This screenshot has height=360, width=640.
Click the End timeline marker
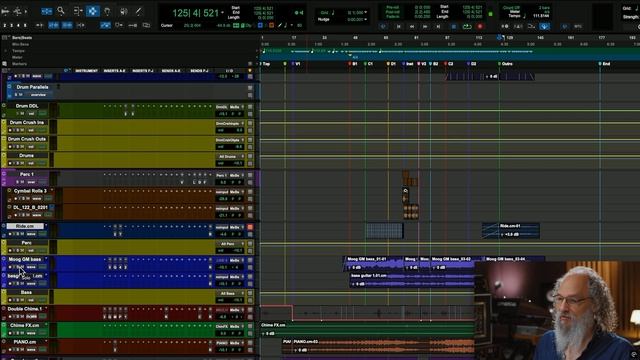pos(604,64)
